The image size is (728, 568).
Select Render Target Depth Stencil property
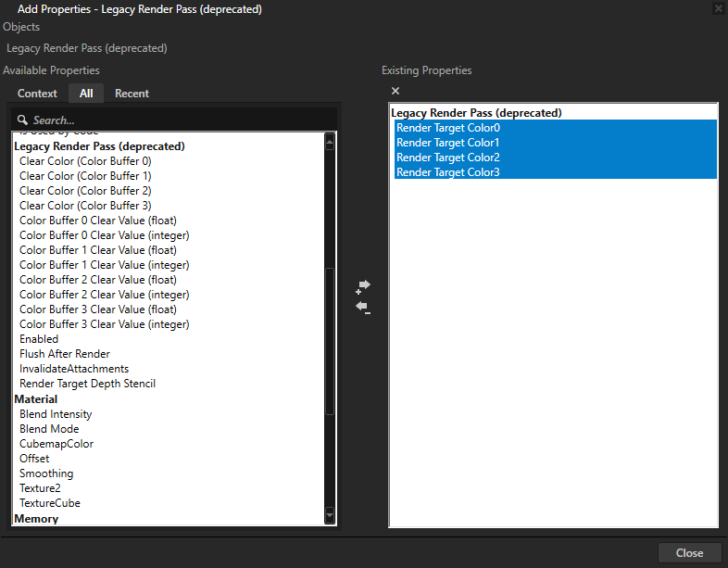click(87, 384)
